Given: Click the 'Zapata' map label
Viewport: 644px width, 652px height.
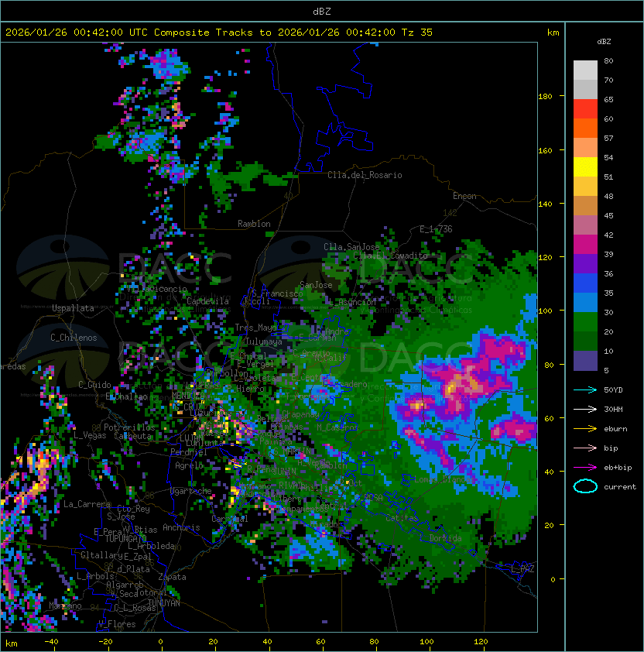Looking at the screenshot, I should point(172,577).
